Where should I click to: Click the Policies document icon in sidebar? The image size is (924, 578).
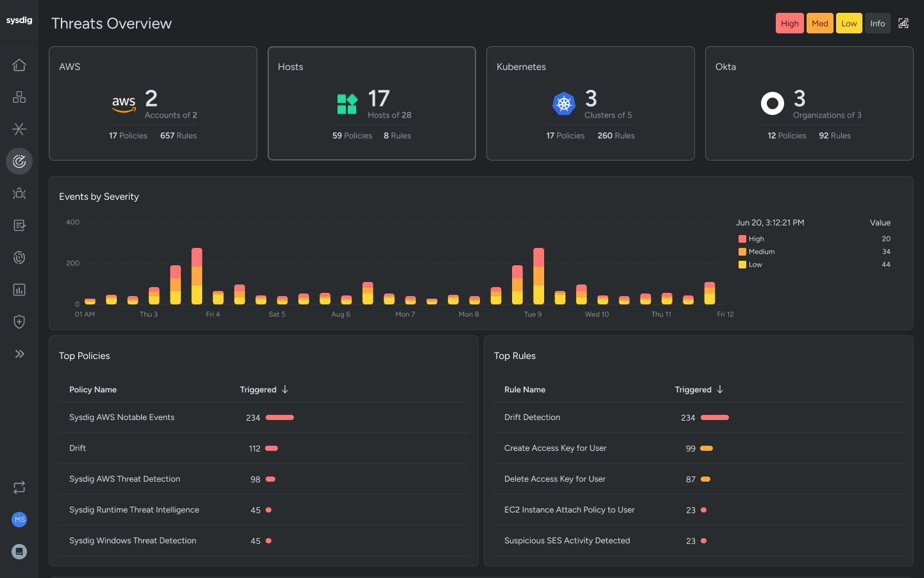(x=19, y=225)
